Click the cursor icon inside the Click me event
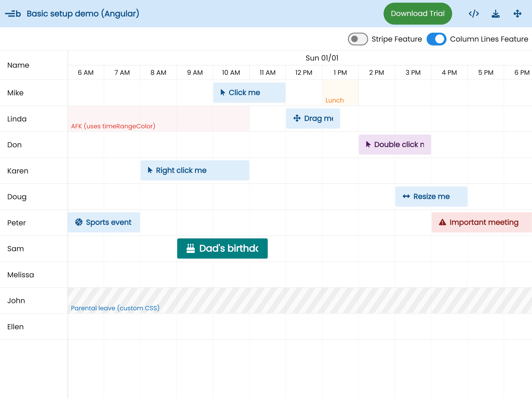Screen dimensions: 532x399 [x=223, y=92]
